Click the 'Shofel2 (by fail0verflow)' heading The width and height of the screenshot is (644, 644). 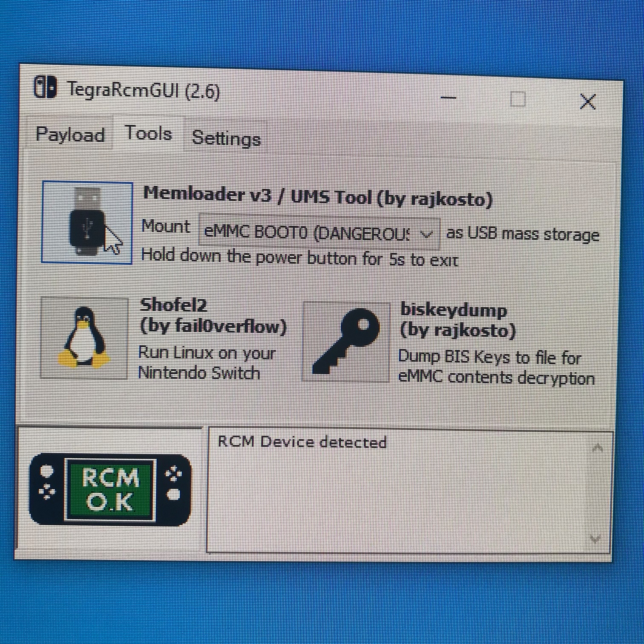213,316
